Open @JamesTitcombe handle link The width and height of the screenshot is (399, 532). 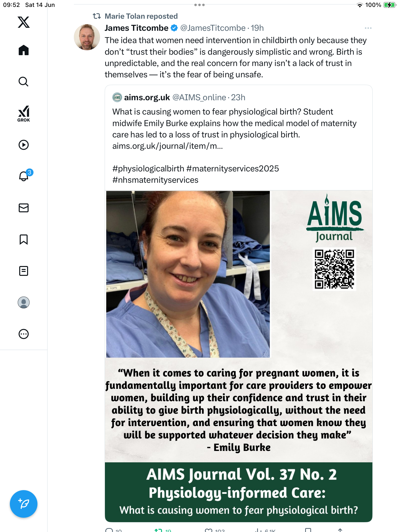coord(213,28)
